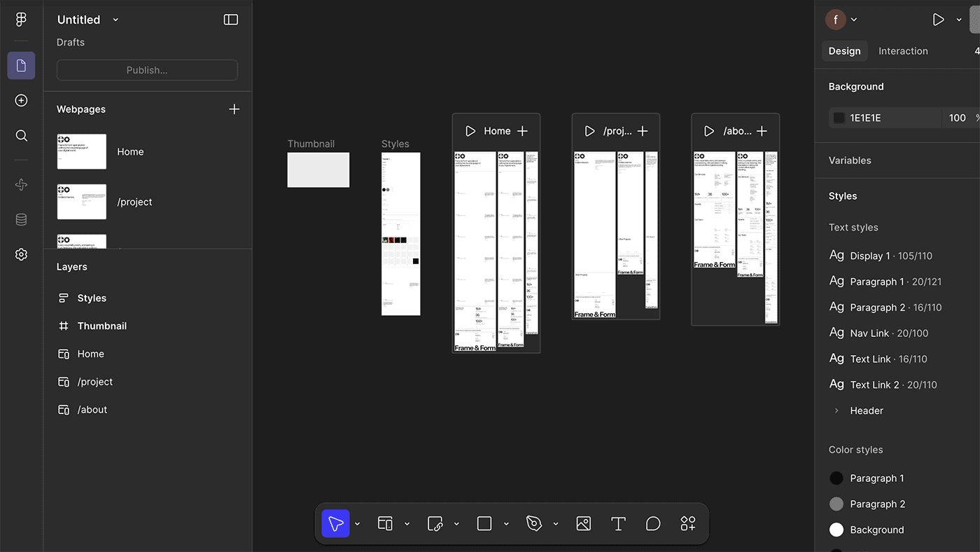Open the CMS database icon in sidebar
Image resolution: width=980 pixels, height=552 pixels.
21,219
